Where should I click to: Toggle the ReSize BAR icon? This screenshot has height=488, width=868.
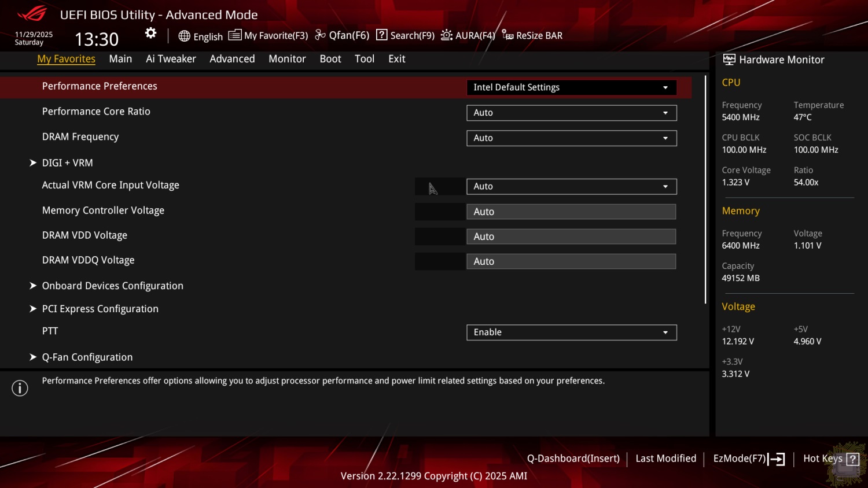pos(507,35)
